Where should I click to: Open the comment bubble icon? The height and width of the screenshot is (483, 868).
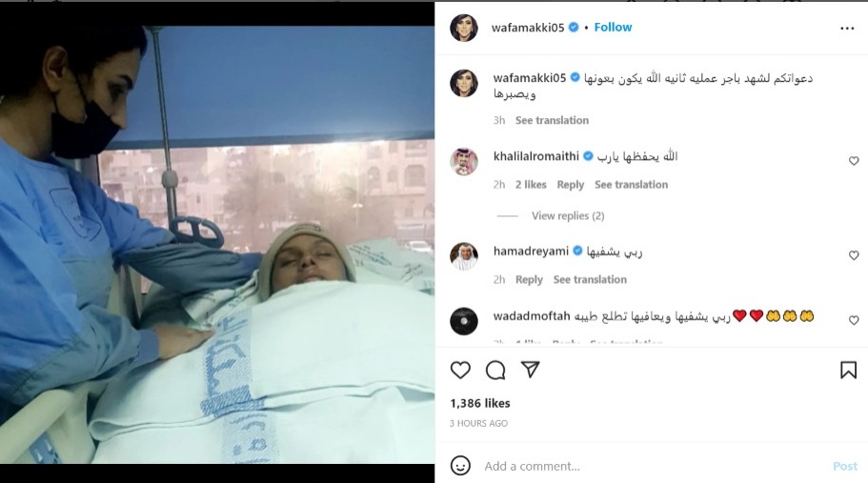tap(495, 371)
